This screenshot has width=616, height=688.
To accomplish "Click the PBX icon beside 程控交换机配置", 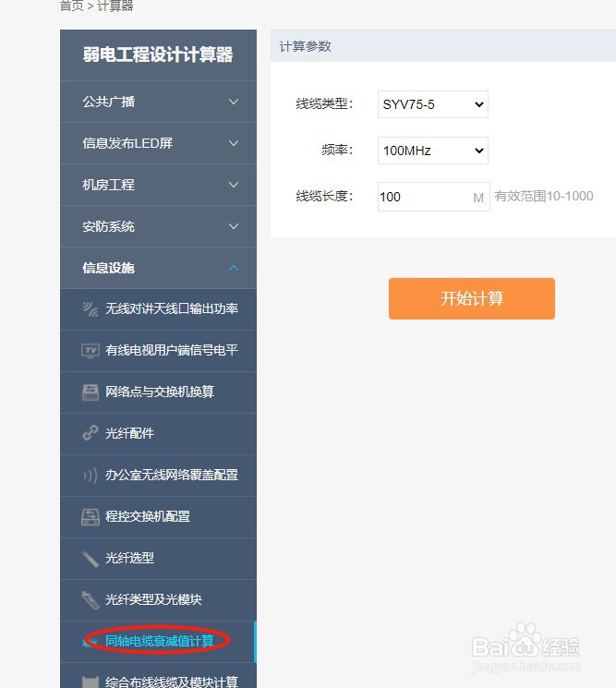I will pos(91,516).
